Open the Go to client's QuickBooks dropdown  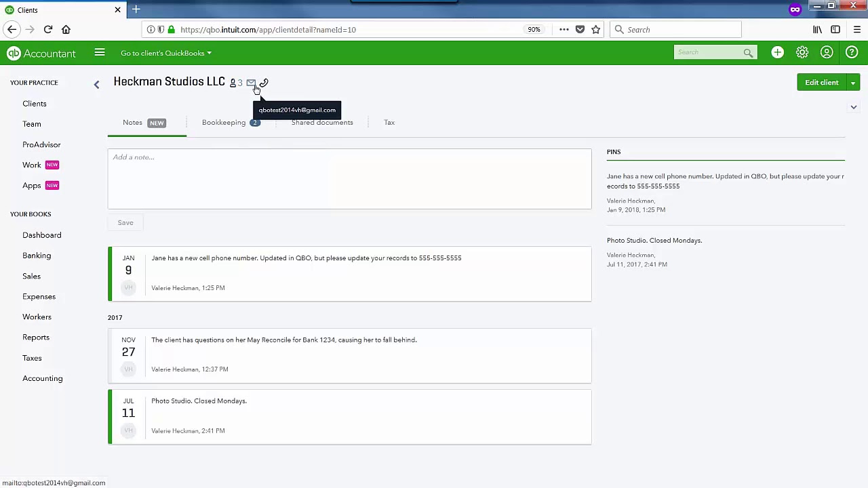pyautogui.click(x=166, y=53)
